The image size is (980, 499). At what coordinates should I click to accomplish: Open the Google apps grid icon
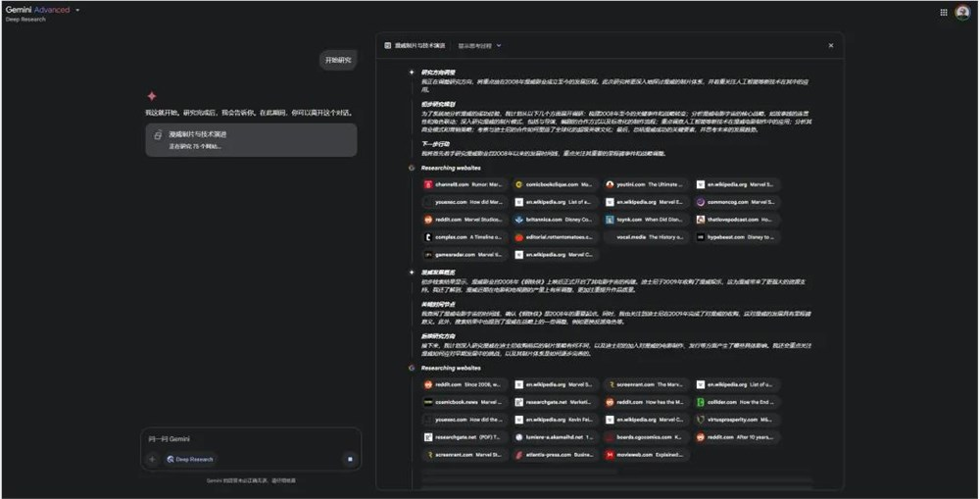943,12
